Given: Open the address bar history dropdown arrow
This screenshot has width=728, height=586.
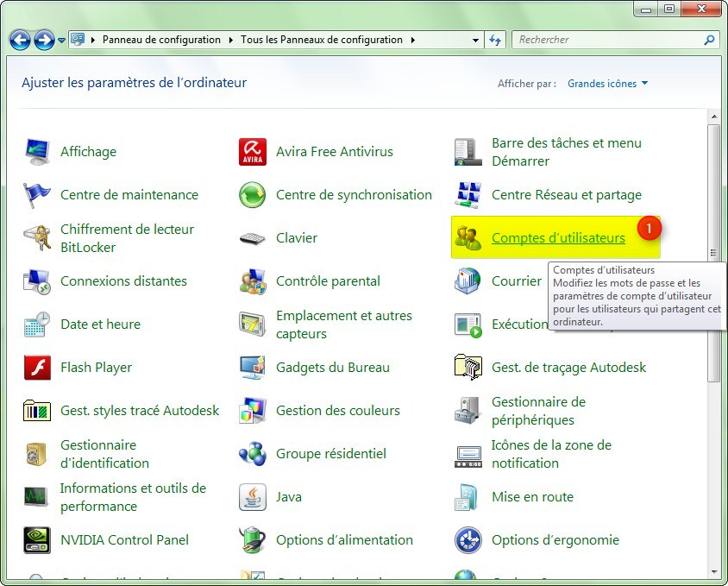Looking at the screenshot, I should pos(476,40).
